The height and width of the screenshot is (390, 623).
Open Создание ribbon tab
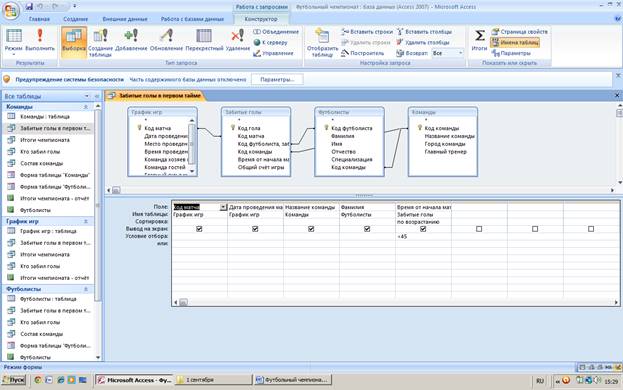(x=75, y=19)
